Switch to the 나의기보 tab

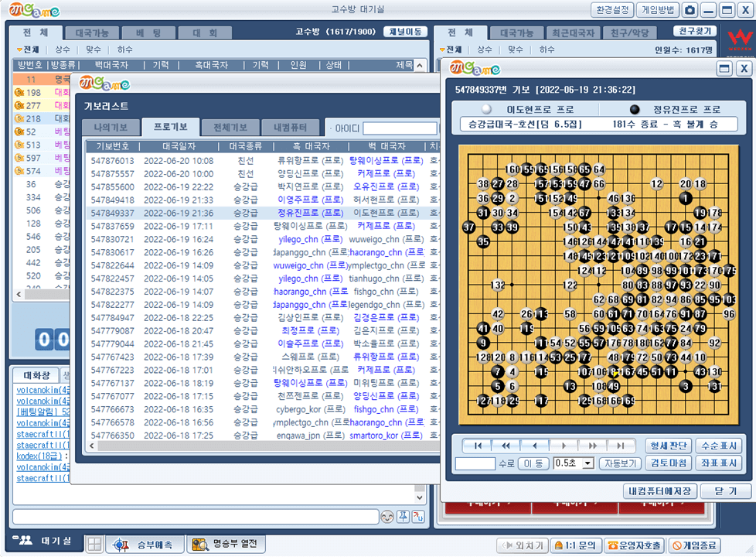[111, 128]
